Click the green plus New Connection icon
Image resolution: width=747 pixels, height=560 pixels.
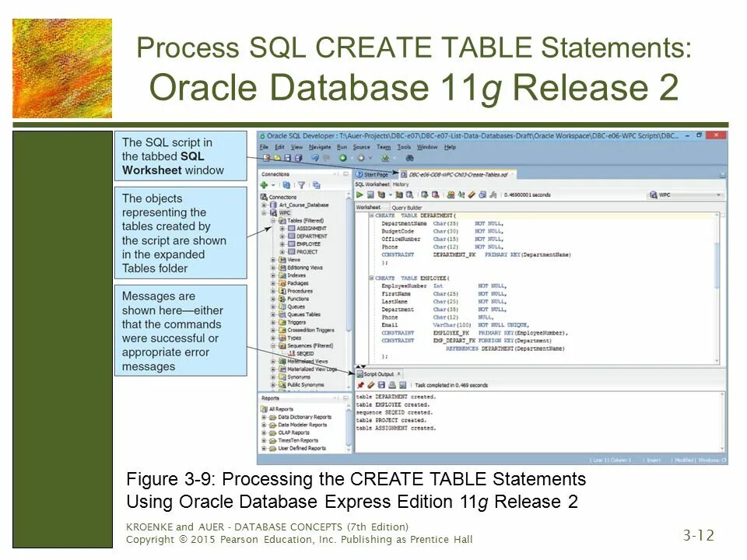pyautogui.click(x=265, y=185)
